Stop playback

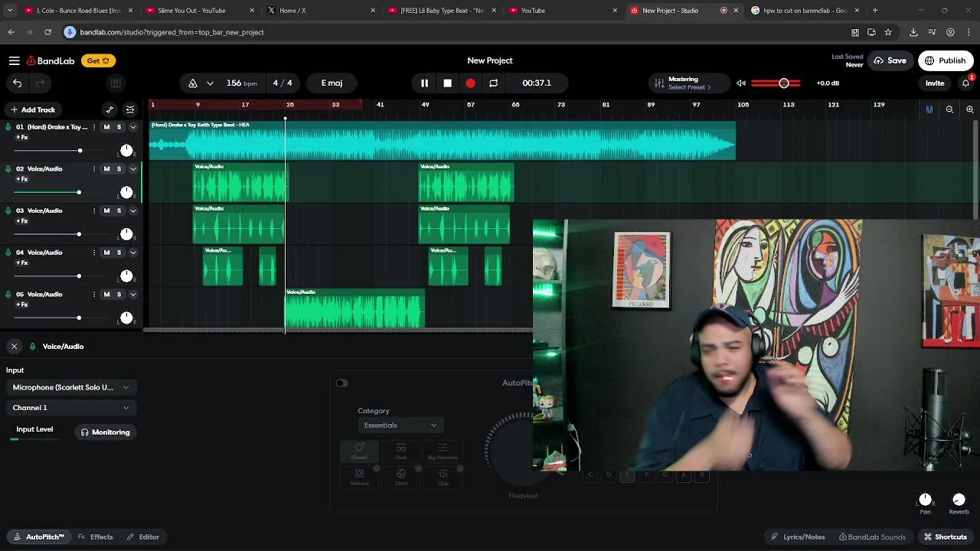point(447,83)
